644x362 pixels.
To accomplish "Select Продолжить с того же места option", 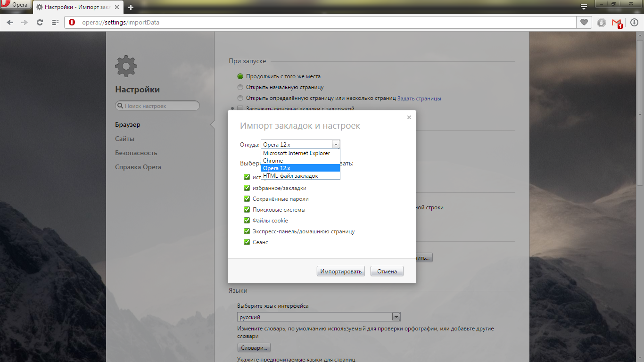I will click(240, 76).
